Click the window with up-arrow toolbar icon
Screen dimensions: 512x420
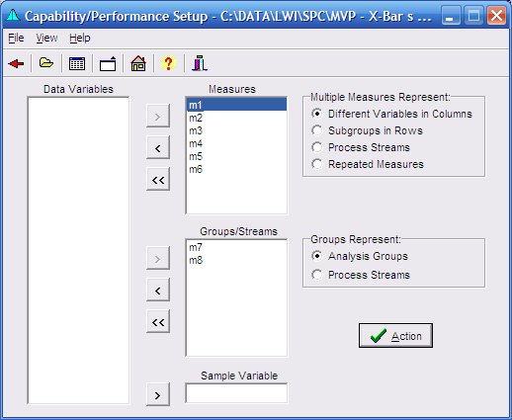(108, 63)
